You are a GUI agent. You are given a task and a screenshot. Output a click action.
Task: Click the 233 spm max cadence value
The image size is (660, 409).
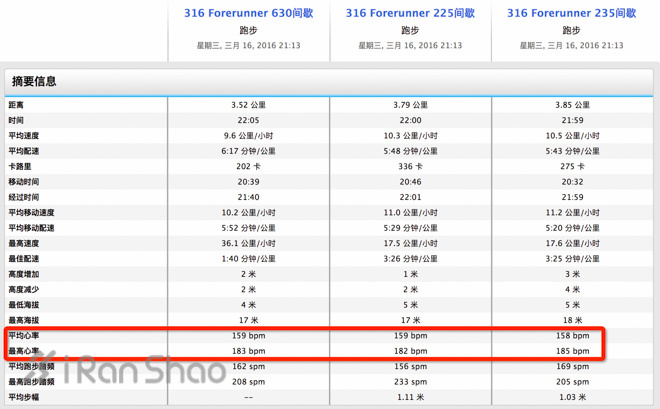point(410,382)
